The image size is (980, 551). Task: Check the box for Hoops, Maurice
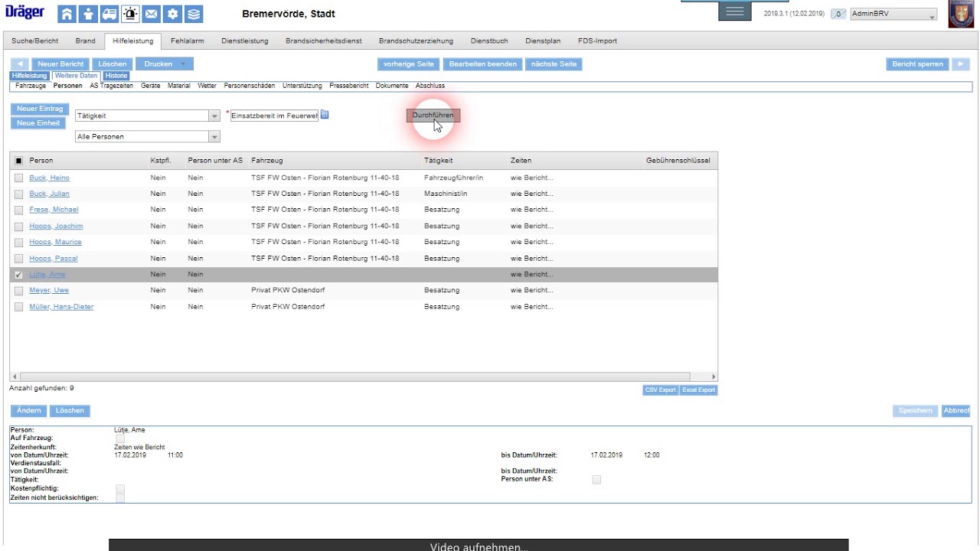coord(19,242)
